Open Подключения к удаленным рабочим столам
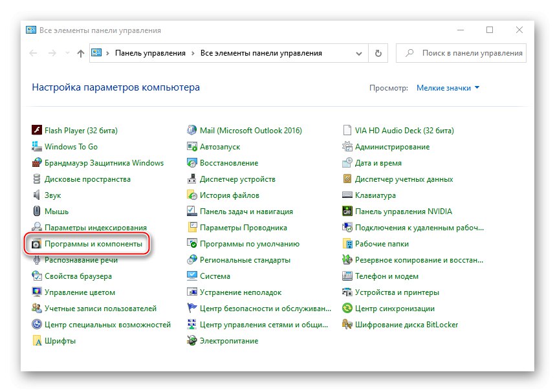The height and width of the screenshot is (392, 555). pyautogui.click(x=419, y=228)
